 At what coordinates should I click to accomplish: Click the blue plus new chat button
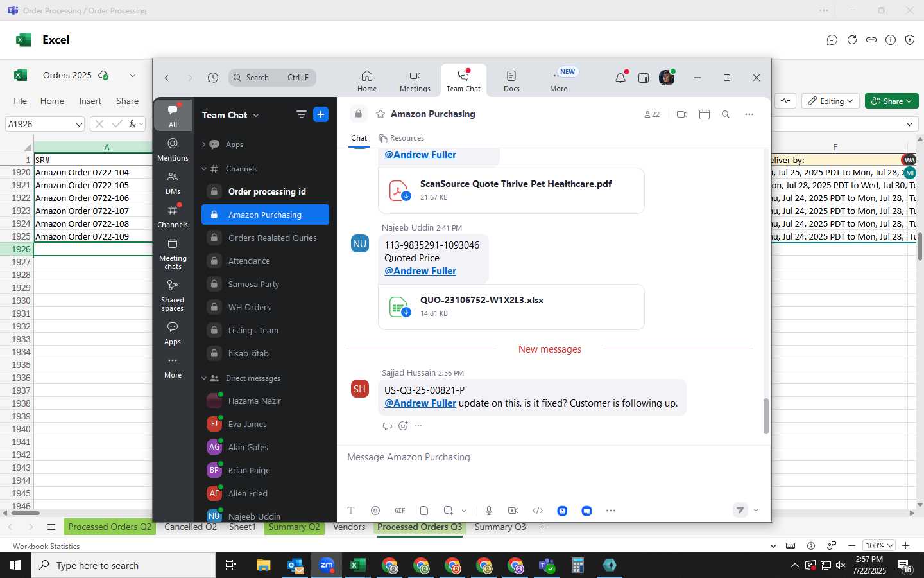pos(321,115)
